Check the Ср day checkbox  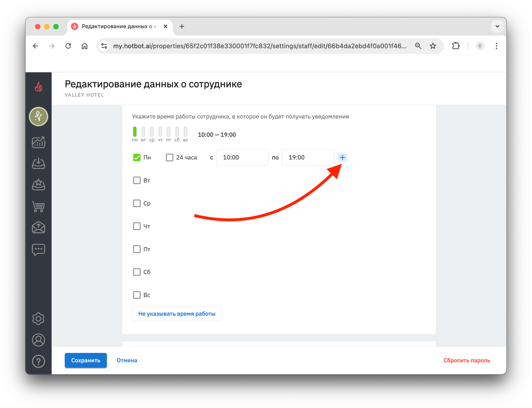tap(137, 203)
